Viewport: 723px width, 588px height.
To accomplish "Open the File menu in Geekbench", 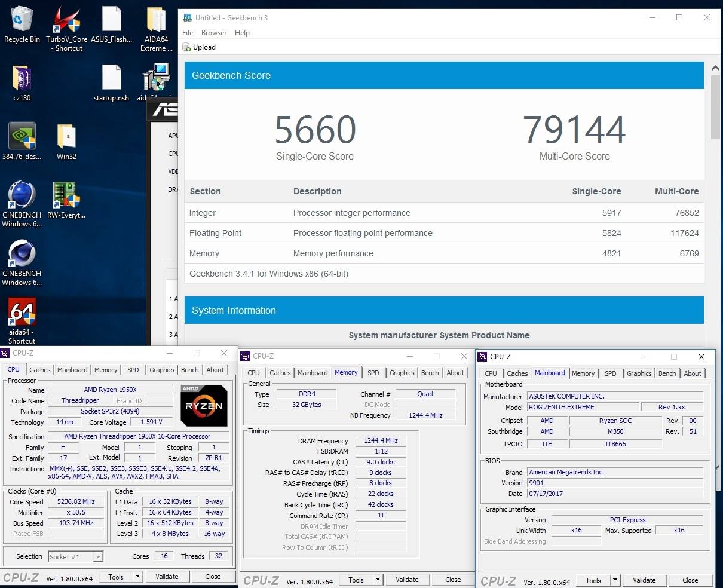I will pyautogui.click(x=188, y=33).
